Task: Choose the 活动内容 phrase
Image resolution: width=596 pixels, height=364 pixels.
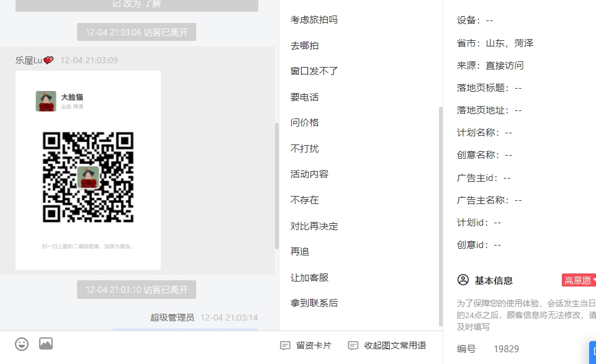Action: (x=309, y=174)
